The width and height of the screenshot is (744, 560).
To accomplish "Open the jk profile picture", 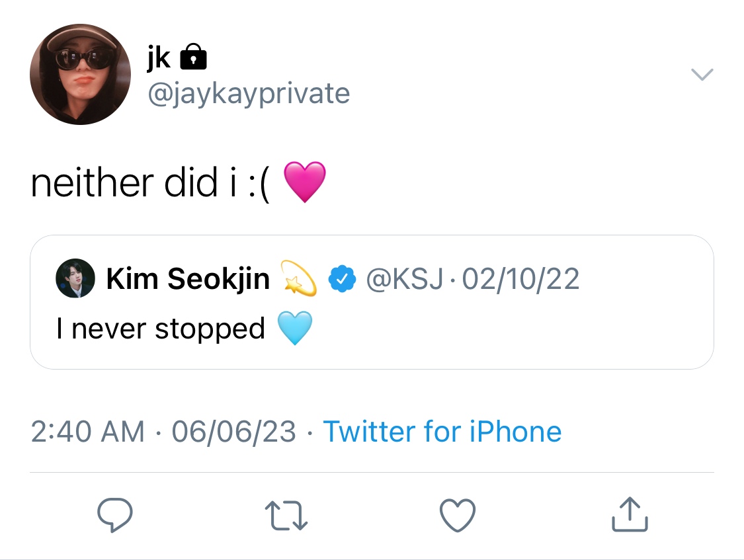I will pyautogui.click(x=80, y=75).
